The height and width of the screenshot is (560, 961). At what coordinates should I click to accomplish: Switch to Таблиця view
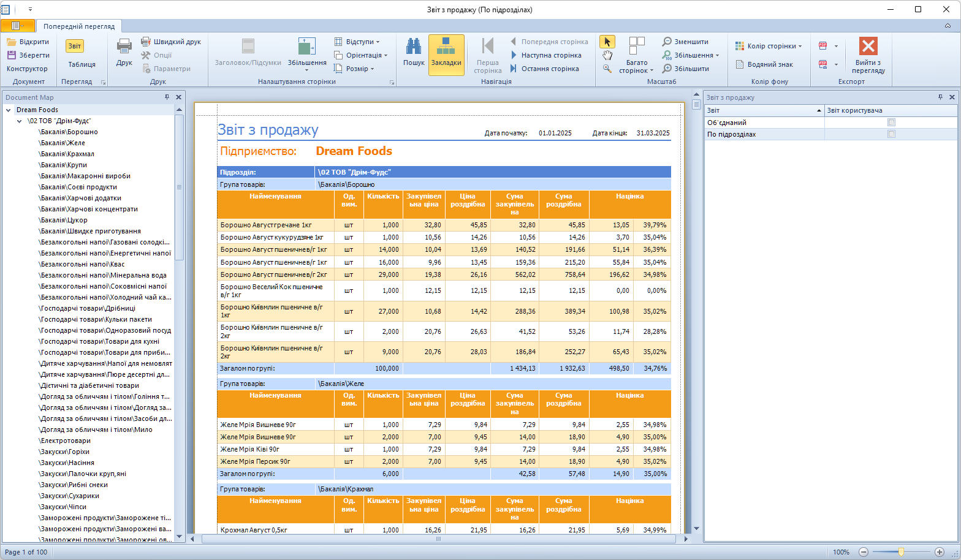click(82, 64)
